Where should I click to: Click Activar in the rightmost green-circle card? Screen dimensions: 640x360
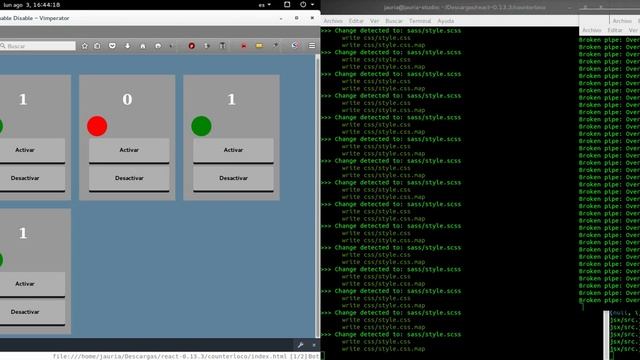(x=233, y=151)
